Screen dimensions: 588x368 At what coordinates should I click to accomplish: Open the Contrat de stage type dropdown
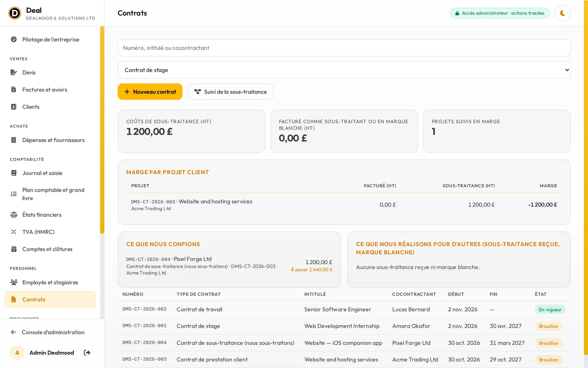click(344, 70)
